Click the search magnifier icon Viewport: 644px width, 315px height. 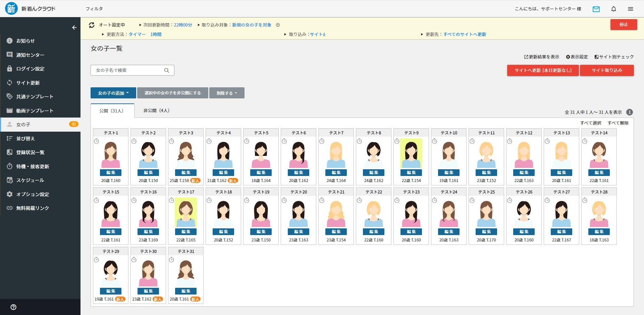point(166,70)
